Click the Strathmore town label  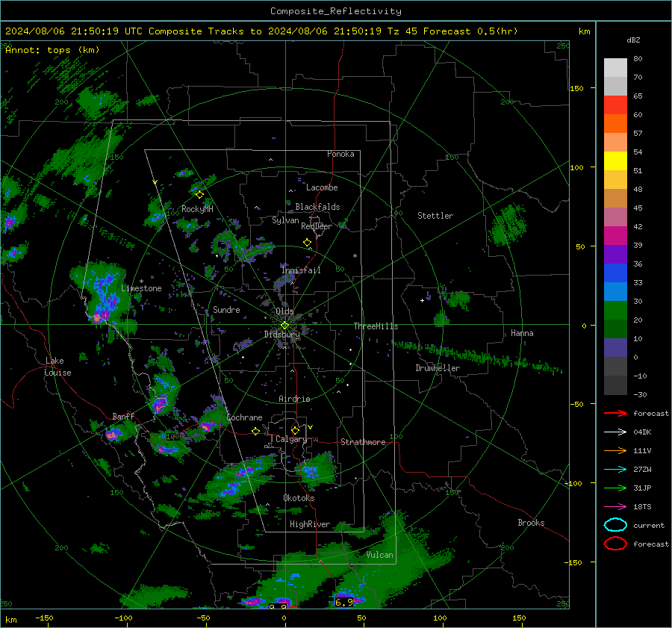click(363, 442)
